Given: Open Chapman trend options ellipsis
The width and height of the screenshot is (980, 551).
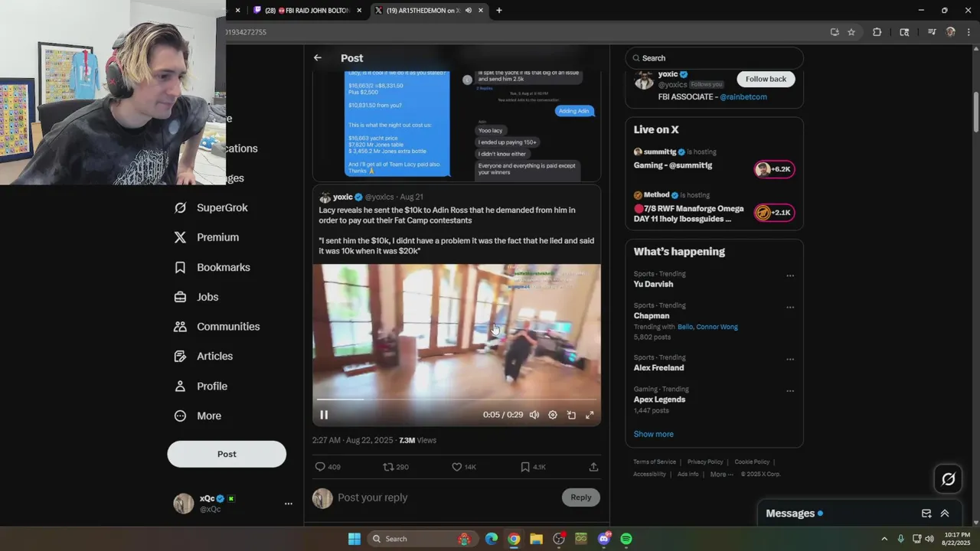Looking at the screenshot, I should (790, 308).
